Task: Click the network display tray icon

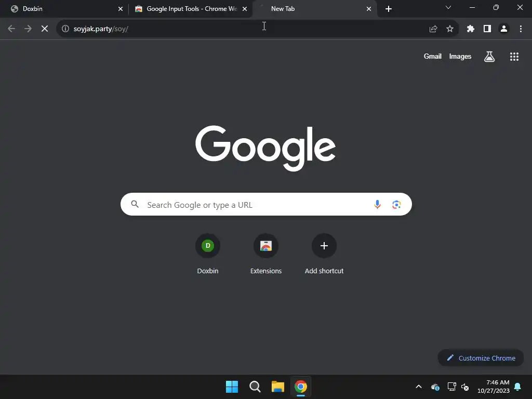Action: pyautogui.click(x=451, y=387)
